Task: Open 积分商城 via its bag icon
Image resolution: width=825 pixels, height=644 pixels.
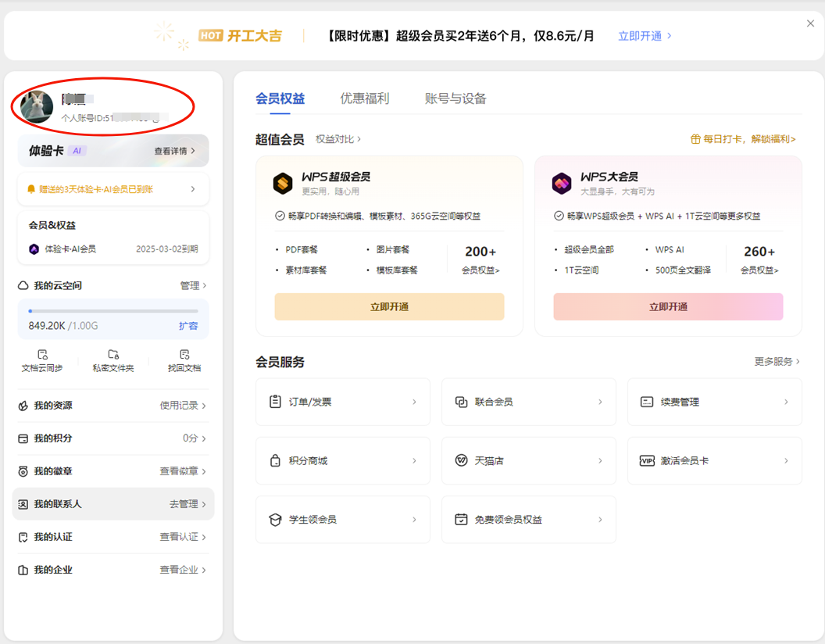Action: click(x=275, y=460)
